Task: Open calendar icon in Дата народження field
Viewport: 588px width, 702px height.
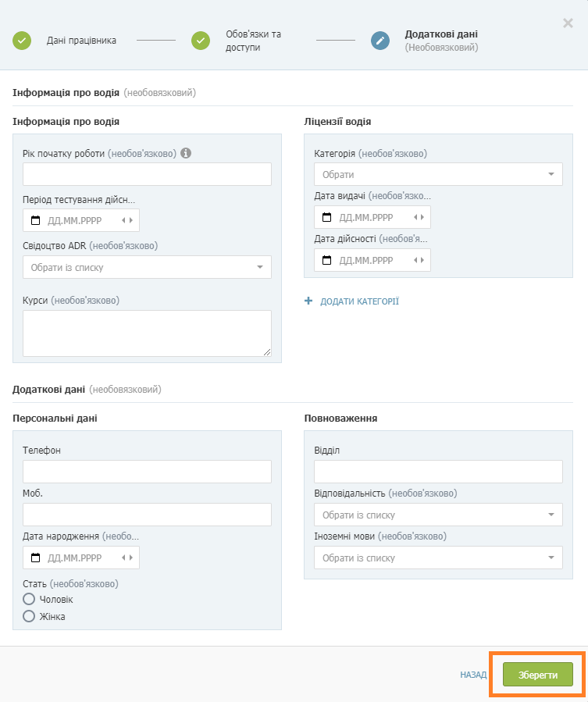Action: tap(35, 558)
